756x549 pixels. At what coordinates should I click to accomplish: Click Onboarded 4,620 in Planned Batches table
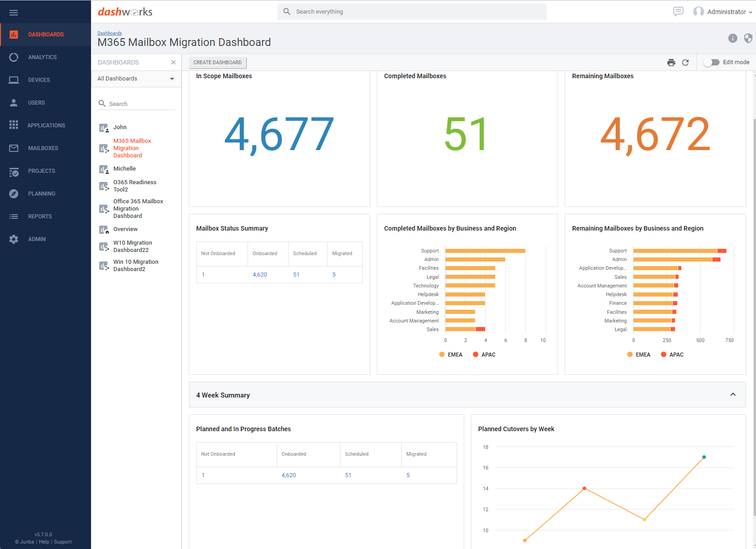pos(289,475)
